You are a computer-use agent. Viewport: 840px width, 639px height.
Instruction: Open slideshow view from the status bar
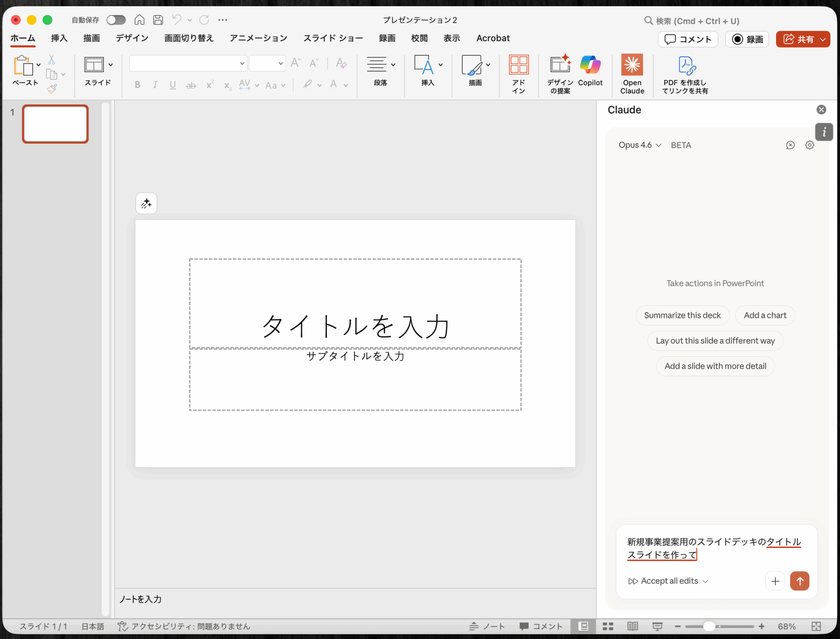[658, 626]
